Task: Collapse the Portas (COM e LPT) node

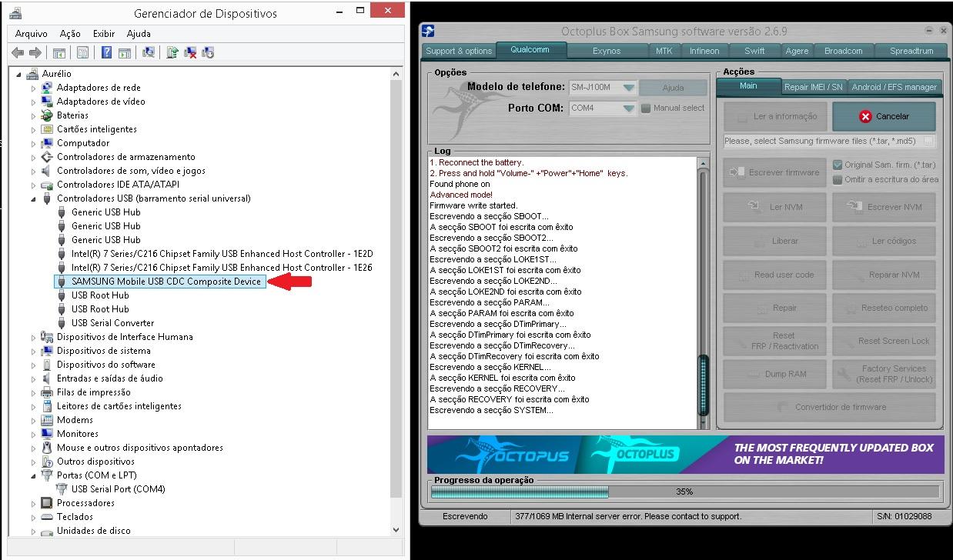Action: click(34, 476)
